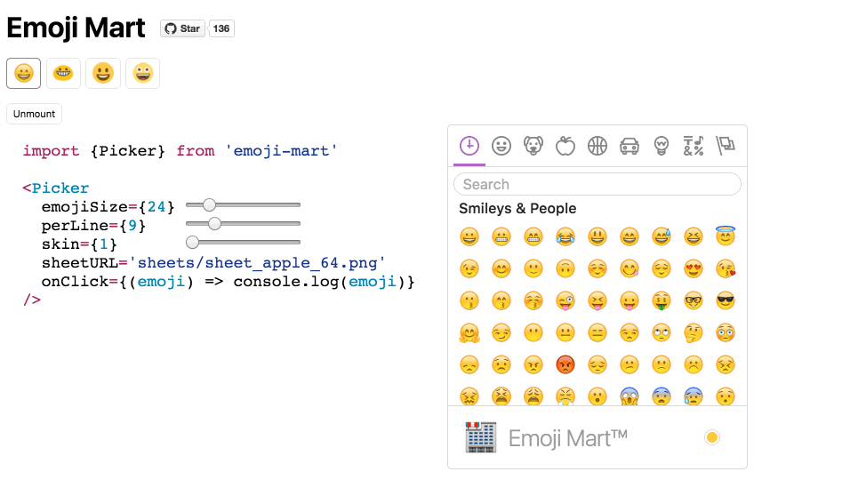Choose the red angry pouting emoji
Viewport: 850px width, 504px height.
[565, 364]
